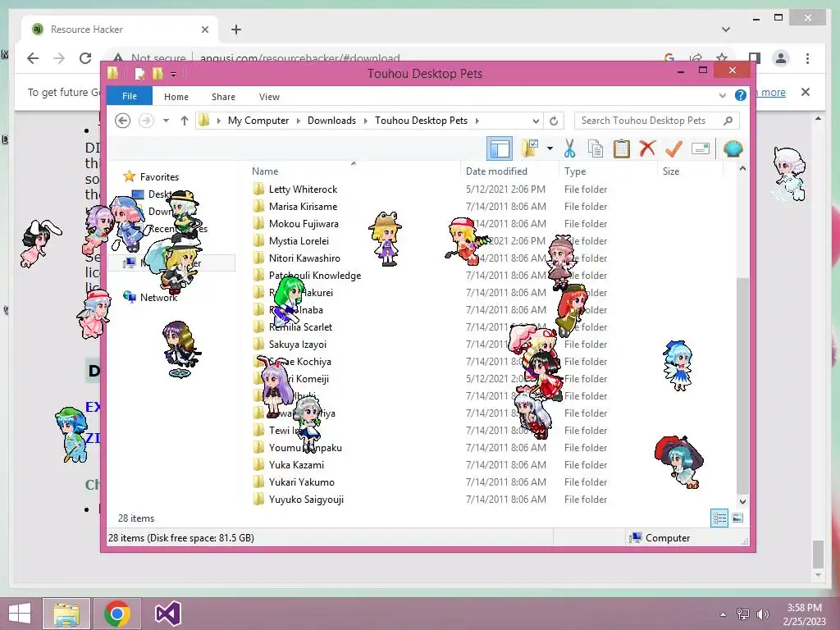Image resolution: width=840 pixels, height=630 pixels.
Task: Open the address bar history dropdown
Action: [x=536, y=121]
